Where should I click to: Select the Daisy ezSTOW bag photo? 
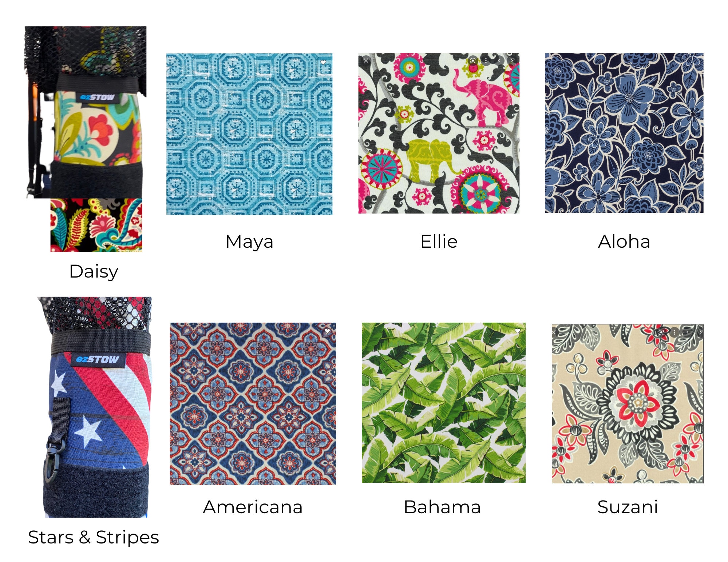pyautogui.click(x=86, y=112)
